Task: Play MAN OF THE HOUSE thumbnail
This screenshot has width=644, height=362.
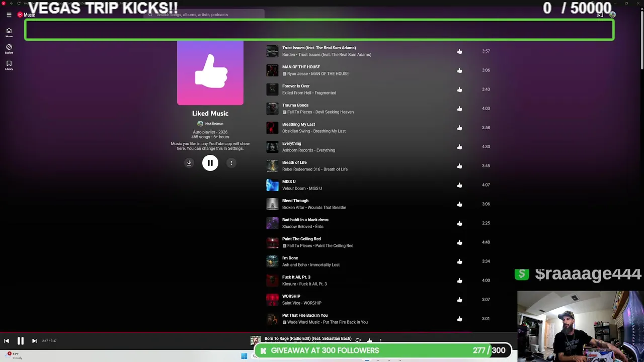Action: tap(272, 70)
